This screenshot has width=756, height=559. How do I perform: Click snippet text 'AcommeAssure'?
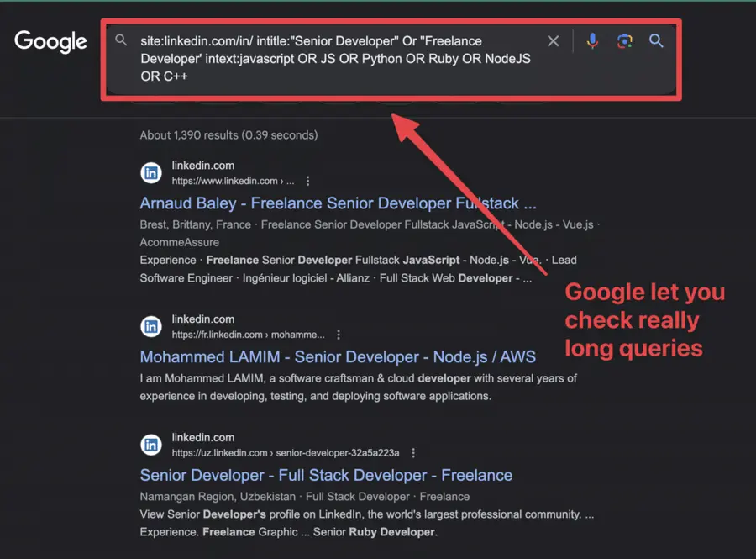[x=180, y=242]
